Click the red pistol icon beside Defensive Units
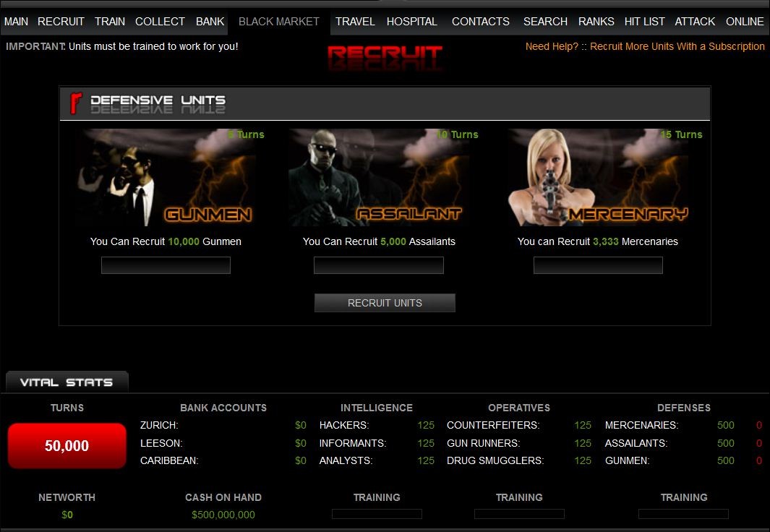770x532 pixels. [76, 103]
